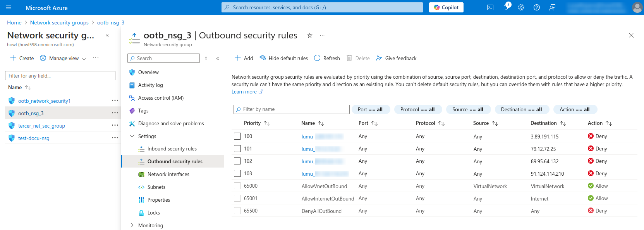Add a new outbound security rule
This screenshot has height=230, width=644.
(244, 58)
